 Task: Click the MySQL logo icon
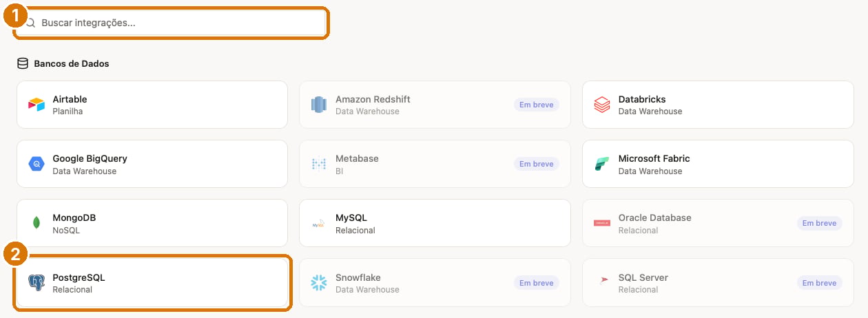tap(319, 224)
